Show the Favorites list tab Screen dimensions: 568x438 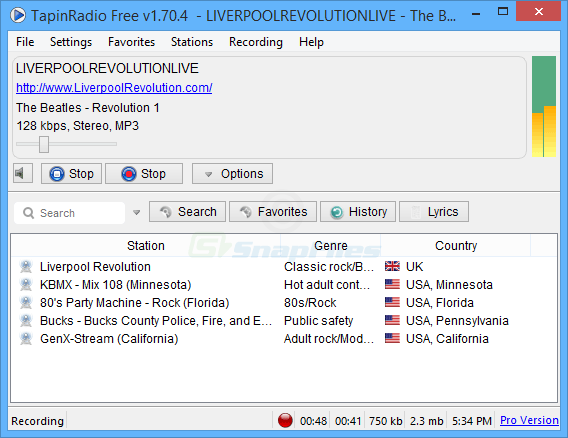(x=273, y=212)
